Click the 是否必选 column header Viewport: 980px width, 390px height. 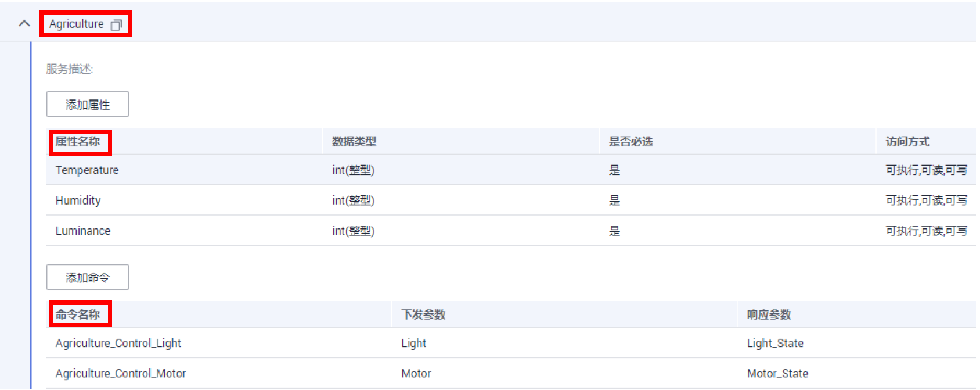pyautogui.click(x=630, y=142)
